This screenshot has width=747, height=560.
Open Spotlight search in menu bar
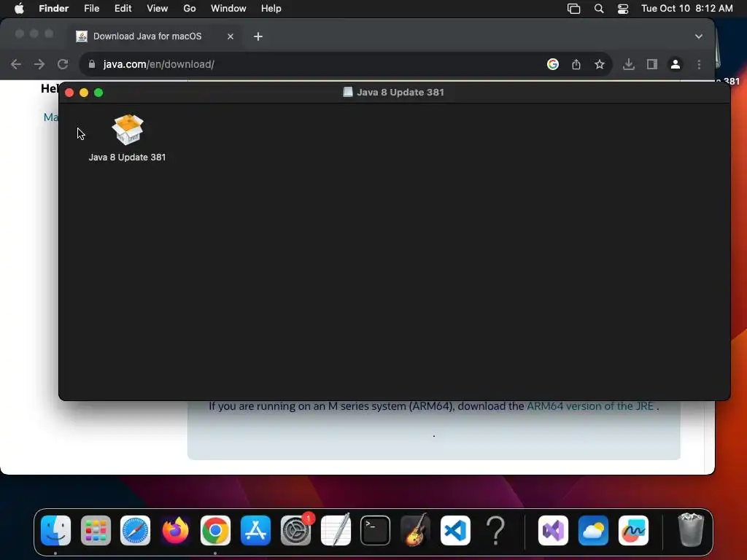599,9
